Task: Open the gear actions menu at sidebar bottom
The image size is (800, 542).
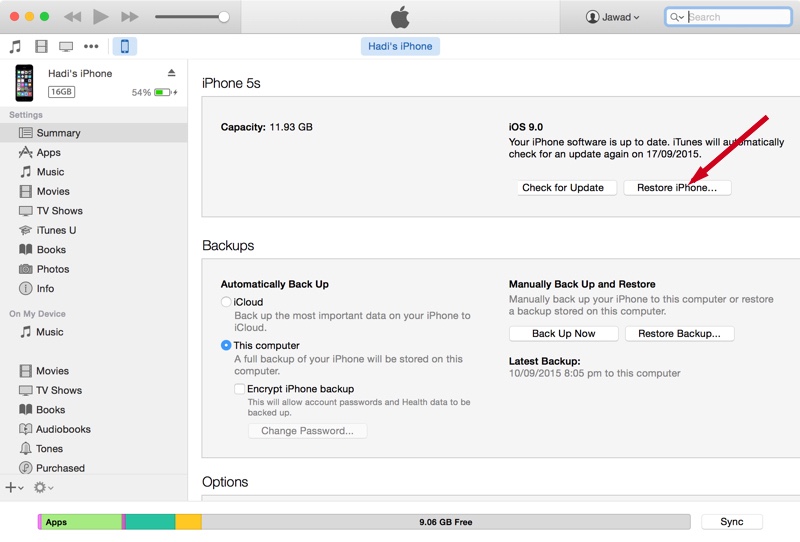Action: [x=43, y=487]
